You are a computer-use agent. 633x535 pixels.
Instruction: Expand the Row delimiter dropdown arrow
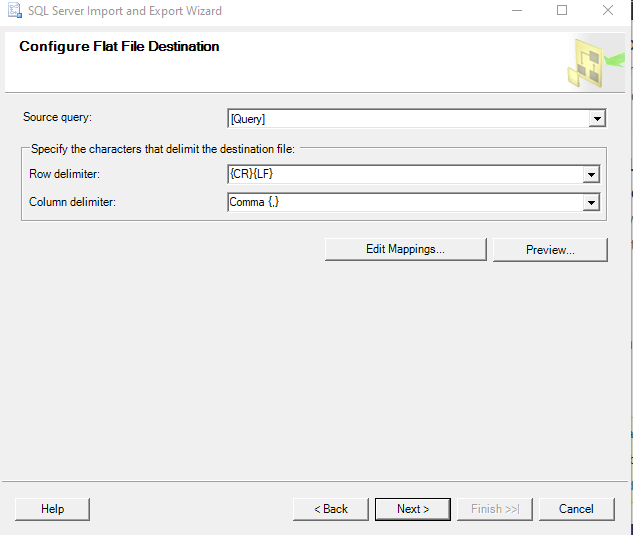pos(591,175)
